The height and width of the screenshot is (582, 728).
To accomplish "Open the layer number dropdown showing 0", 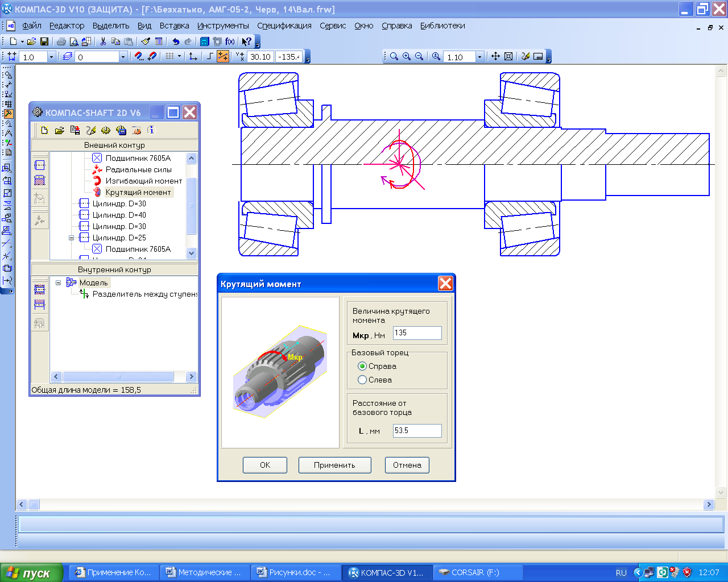I will pyautogui.click(x=123, y=57).
